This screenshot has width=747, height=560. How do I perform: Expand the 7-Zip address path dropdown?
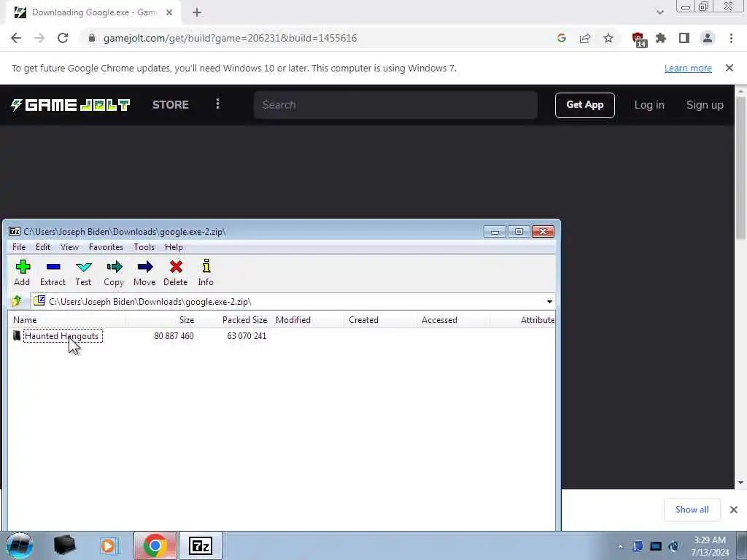[549, 301]
